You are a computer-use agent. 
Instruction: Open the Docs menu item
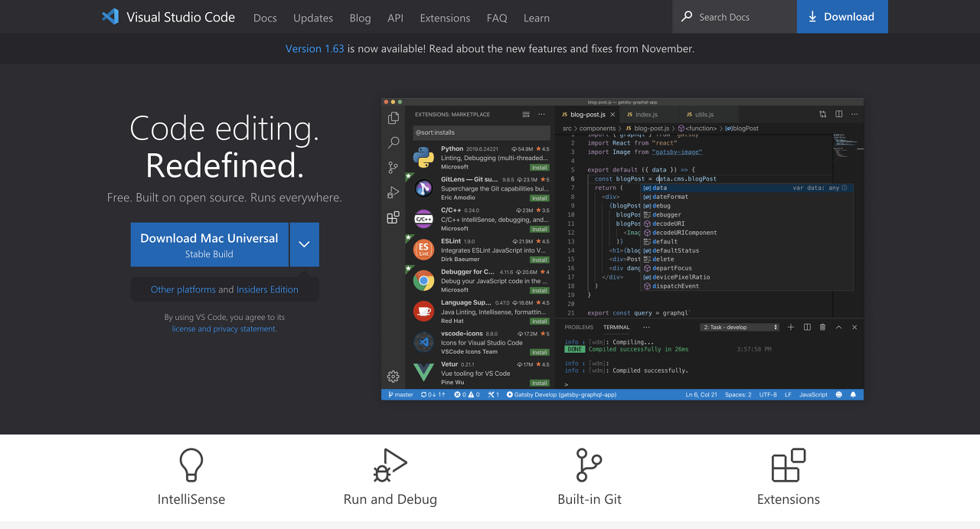265,18
